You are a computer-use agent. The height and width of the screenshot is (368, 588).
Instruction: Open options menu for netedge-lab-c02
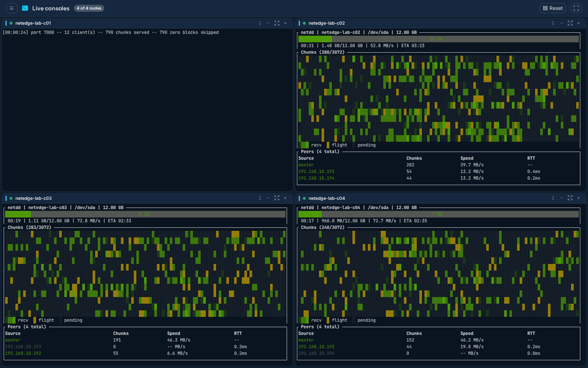553,23
